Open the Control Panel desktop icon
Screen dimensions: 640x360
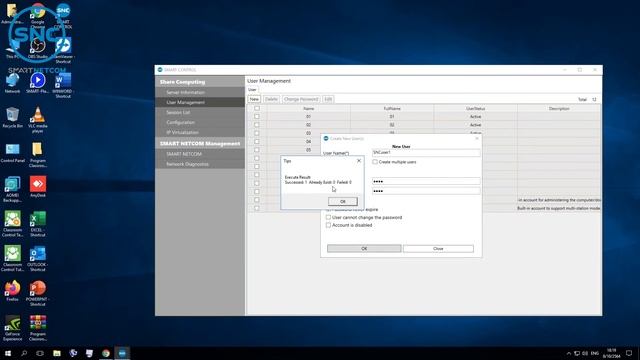pos(12,153)
